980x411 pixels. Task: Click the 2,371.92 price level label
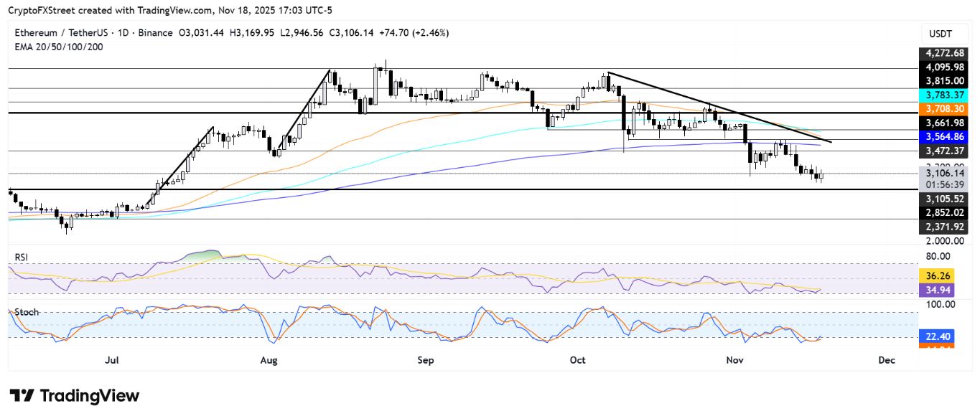945,227
